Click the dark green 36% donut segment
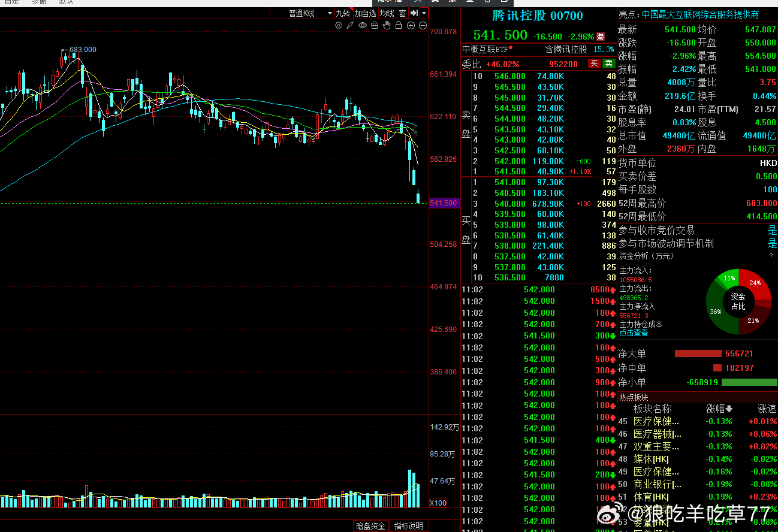 coord(717,312)
